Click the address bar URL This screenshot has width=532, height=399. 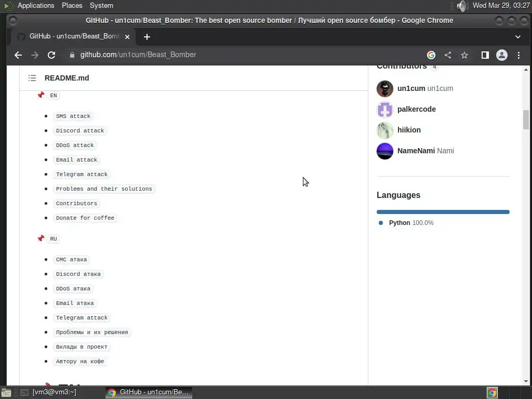click(x=138, y=55)
